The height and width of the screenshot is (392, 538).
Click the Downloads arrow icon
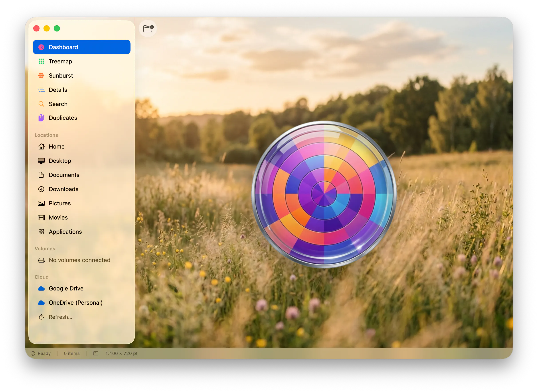point(41,189)
